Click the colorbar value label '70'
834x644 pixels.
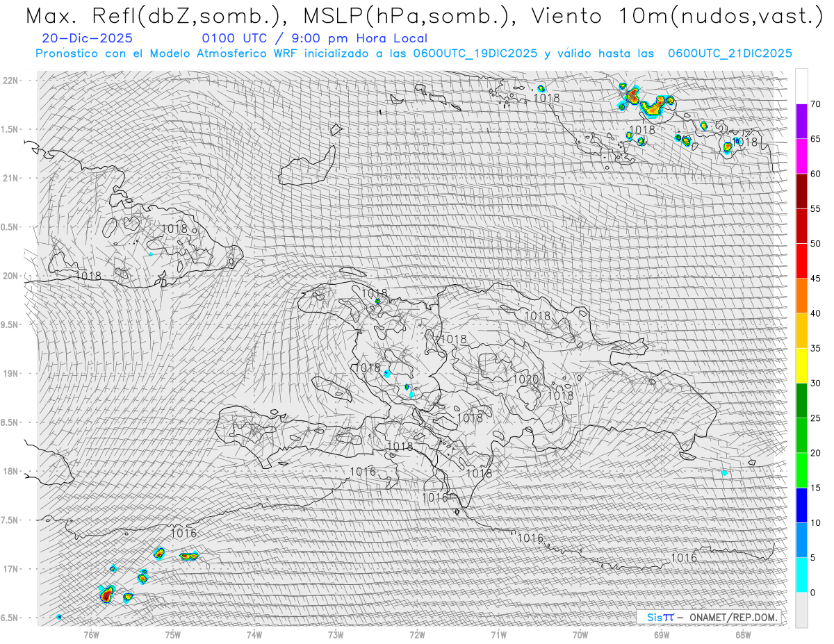[816, 104]
